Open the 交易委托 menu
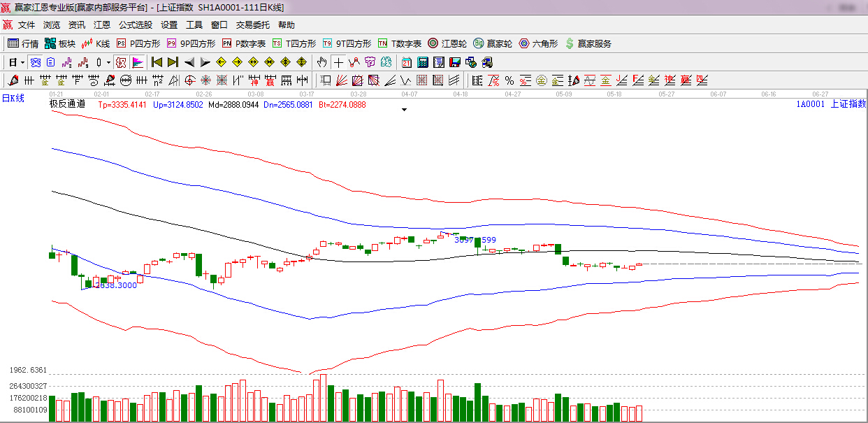 point(252,24)
